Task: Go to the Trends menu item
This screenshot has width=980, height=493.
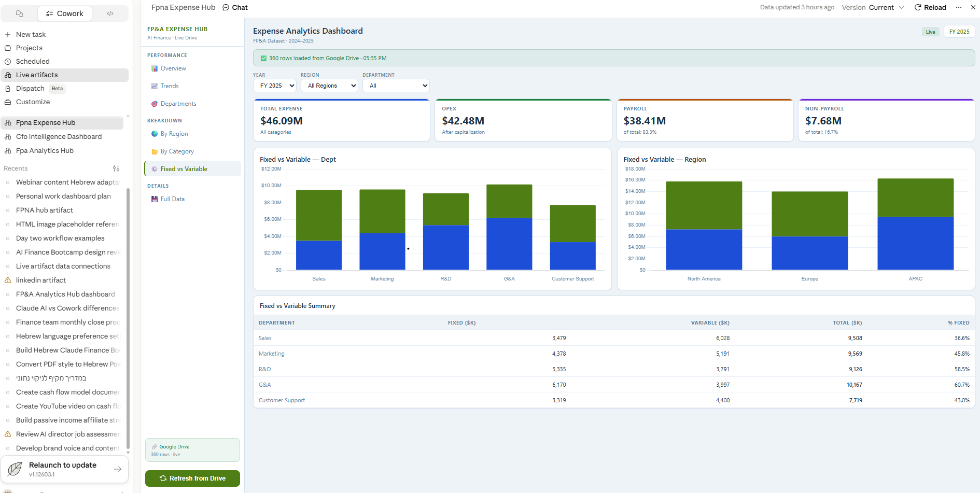Action: click(193, 86)
